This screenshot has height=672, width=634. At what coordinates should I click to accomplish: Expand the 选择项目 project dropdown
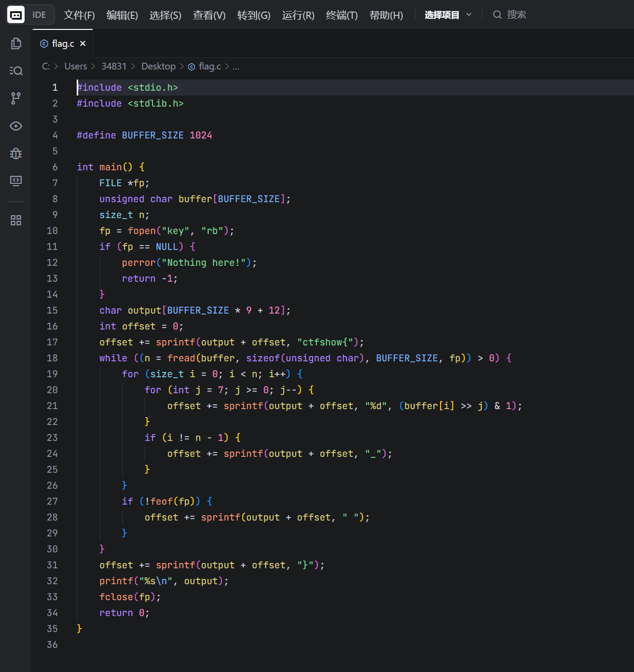pyautogui.click(x=448, y=15)
